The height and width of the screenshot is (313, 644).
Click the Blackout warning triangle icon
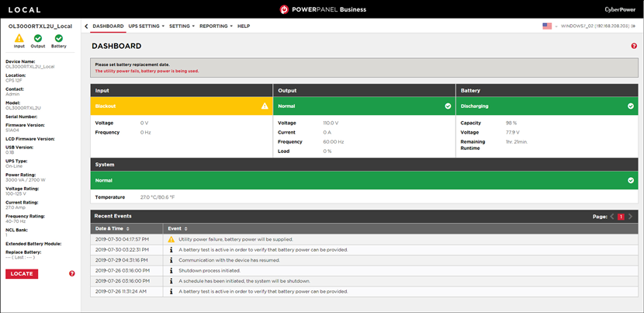pyautogui.click(x=265, y=106)
